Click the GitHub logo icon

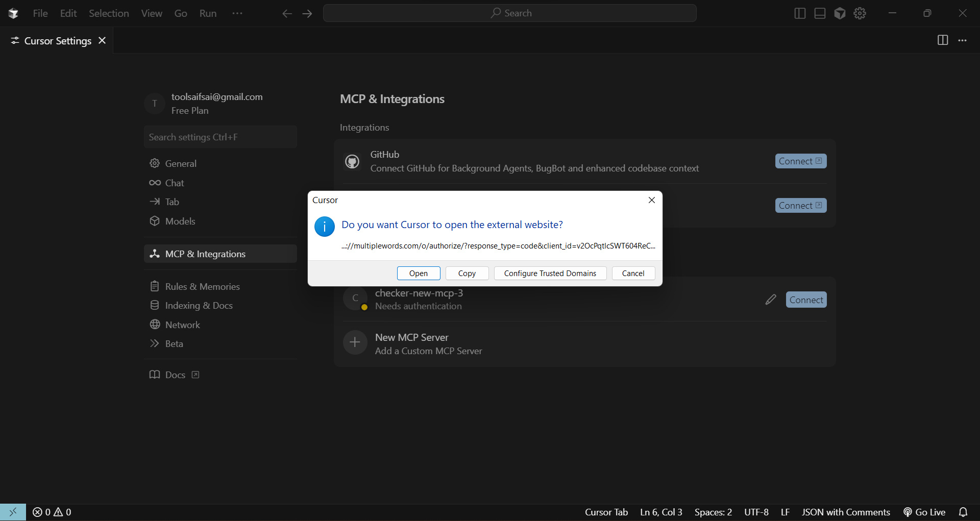(352, 161)
